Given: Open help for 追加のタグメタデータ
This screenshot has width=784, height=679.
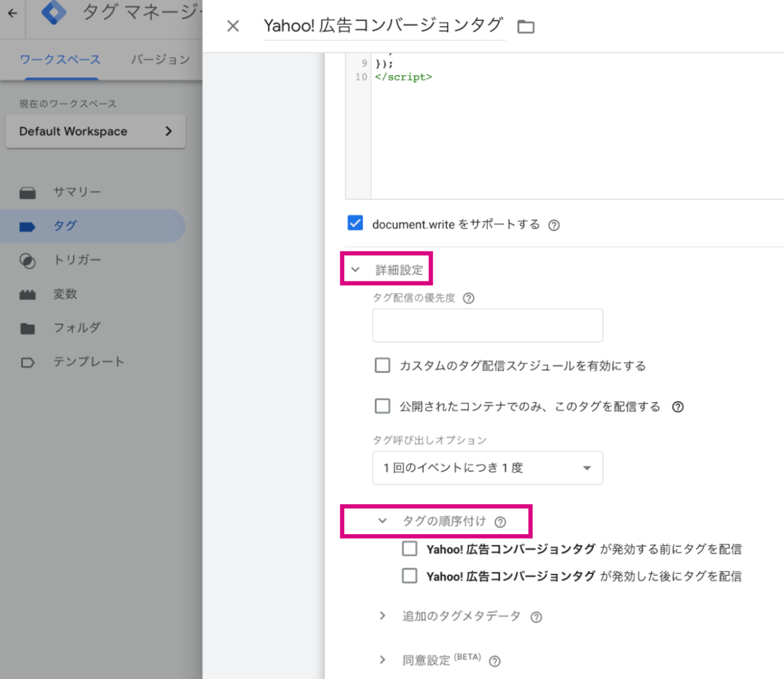Looking at the screenshot, I should pyautogui.click(x=536, y=617).
